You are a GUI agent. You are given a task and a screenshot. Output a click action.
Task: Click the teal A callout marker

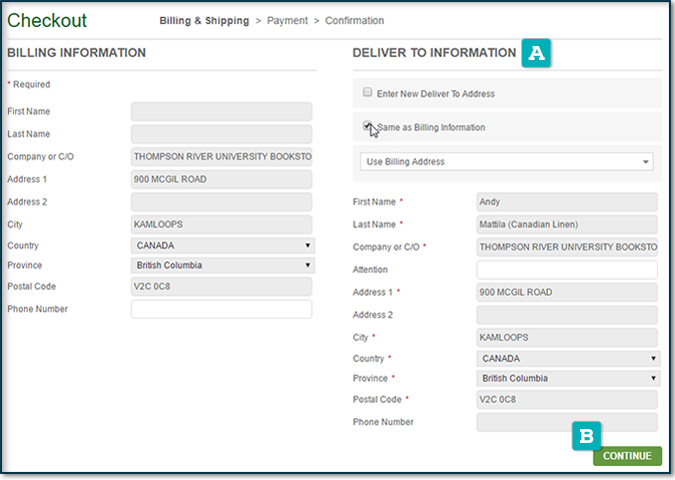click(537, 54)
